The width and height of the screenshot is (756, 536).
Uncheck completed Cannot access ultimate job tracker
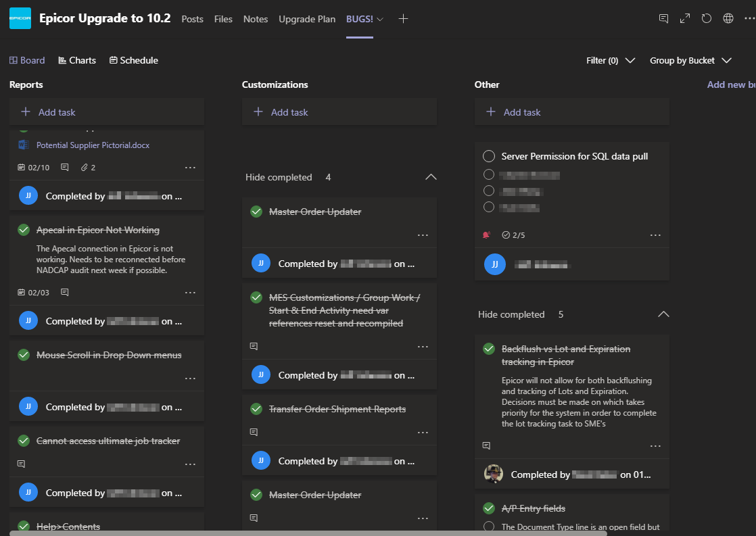[24, 441]
